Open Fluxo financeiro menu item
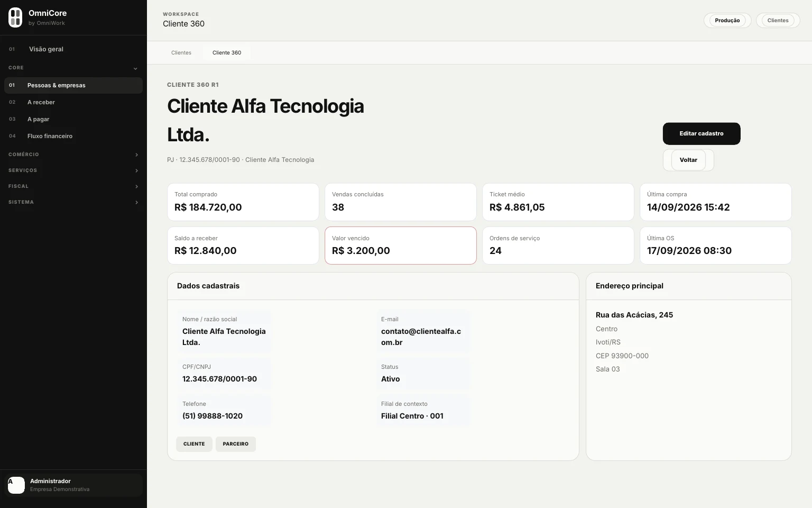 [x=73, y=136]
